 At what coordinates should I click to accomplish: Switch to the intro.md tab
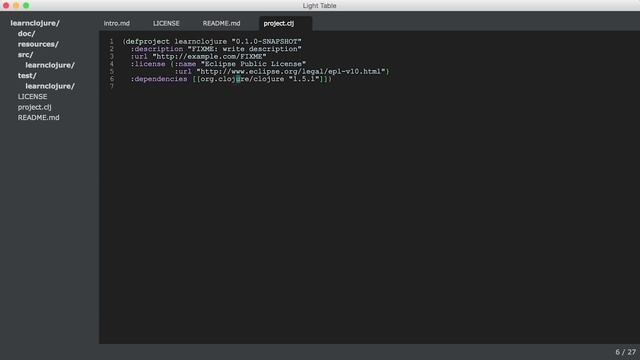pyautogui.click(x=117, y=23)
